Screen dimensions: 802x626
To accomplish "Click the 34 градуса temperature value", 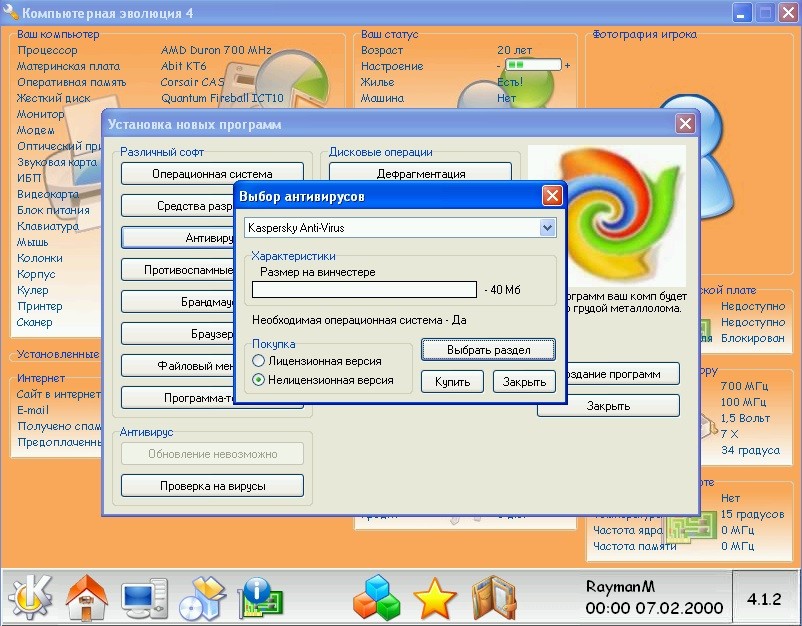I will tap(750, 450).
